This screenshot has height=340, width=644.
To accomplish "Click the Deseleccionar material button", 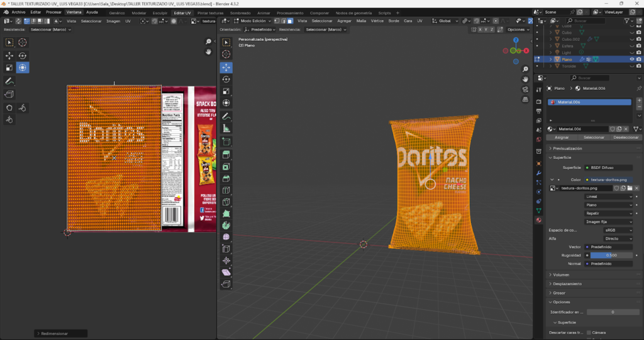I will [x=626, y=138].
